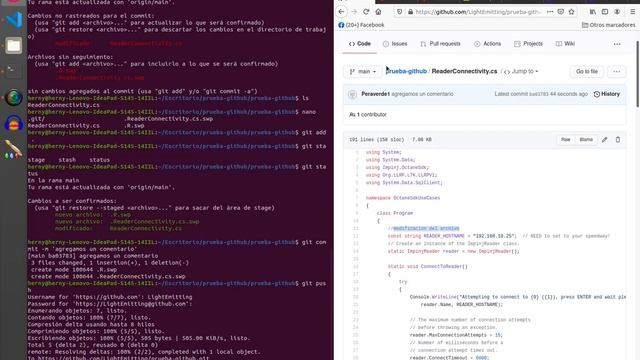Image resolution: width=640 pixels, height=360 pixels.
Task: Bookmark this page with the star
Action: click(571, 12)
